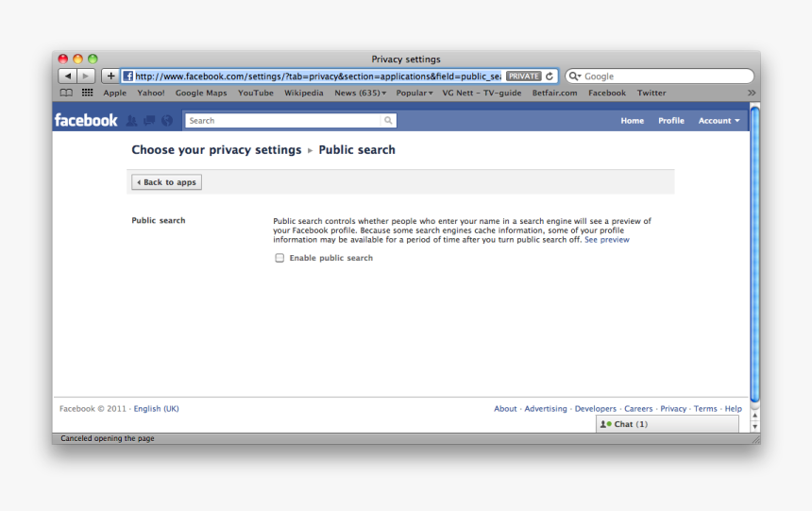Open the Yahoo! bookmark

pos(151,93)
